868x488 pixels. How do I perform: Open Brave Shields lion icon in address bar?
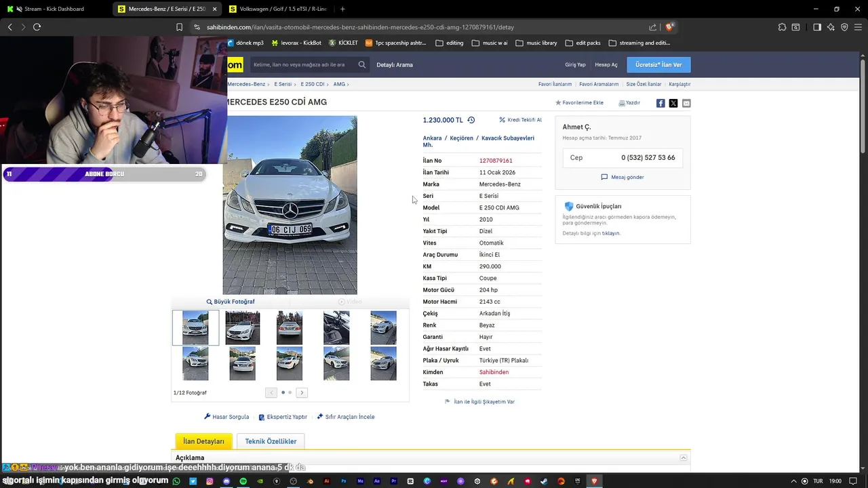click(669, 27)
